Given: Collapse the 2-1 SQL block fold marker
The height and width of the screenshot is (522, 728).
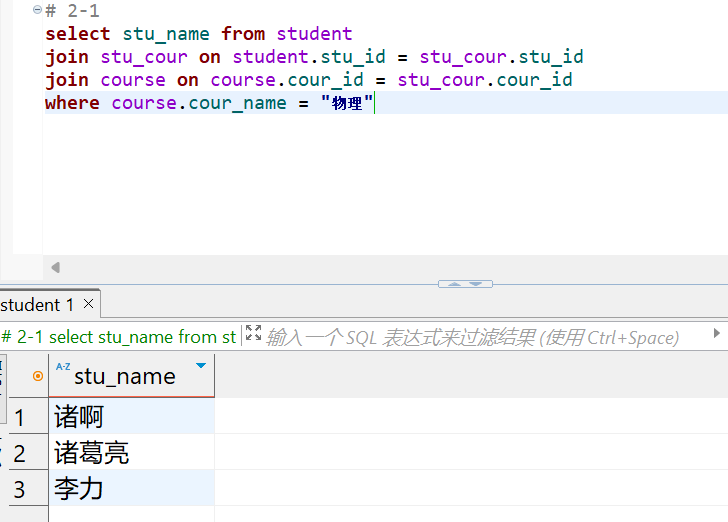Looking at the screenshot, I should 37,10.
